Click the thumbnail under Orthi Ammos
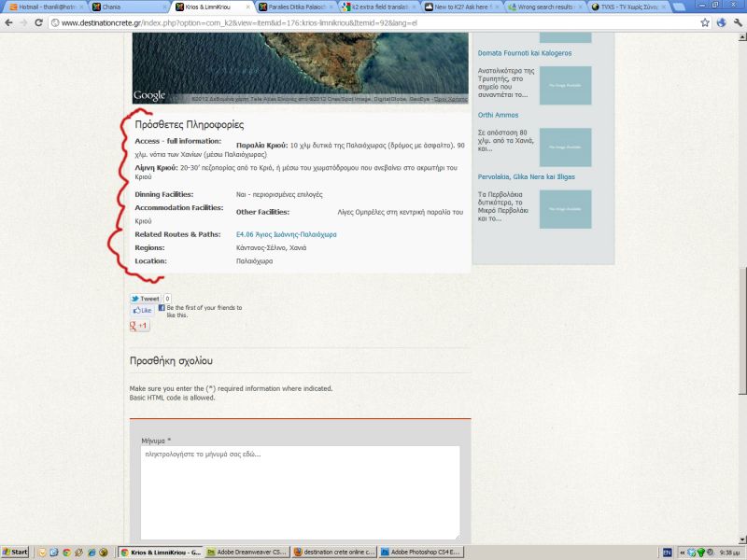Screen dimensions: 747x560 point(566,147)
